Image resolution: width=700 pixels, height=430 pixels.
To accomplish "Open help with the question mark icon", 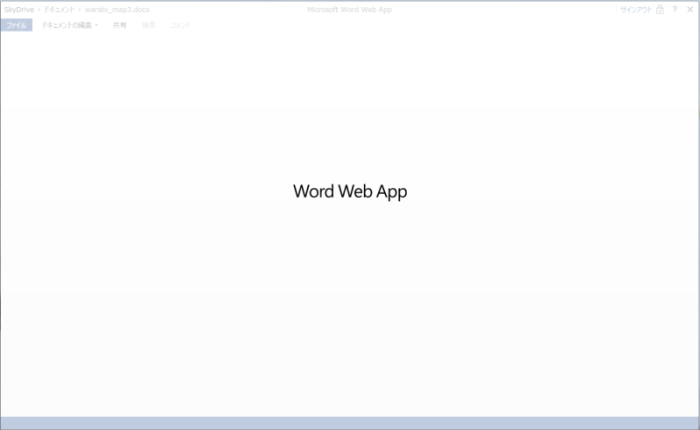I will [675, 9].
